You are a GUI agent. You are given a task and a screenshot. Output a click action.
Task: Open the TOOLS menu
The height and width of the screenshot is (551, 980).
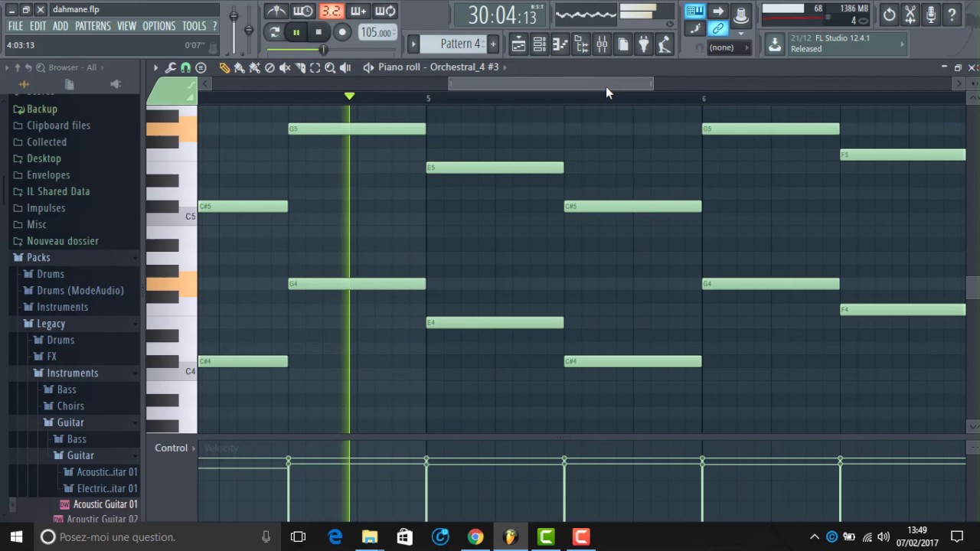[194, 26]
